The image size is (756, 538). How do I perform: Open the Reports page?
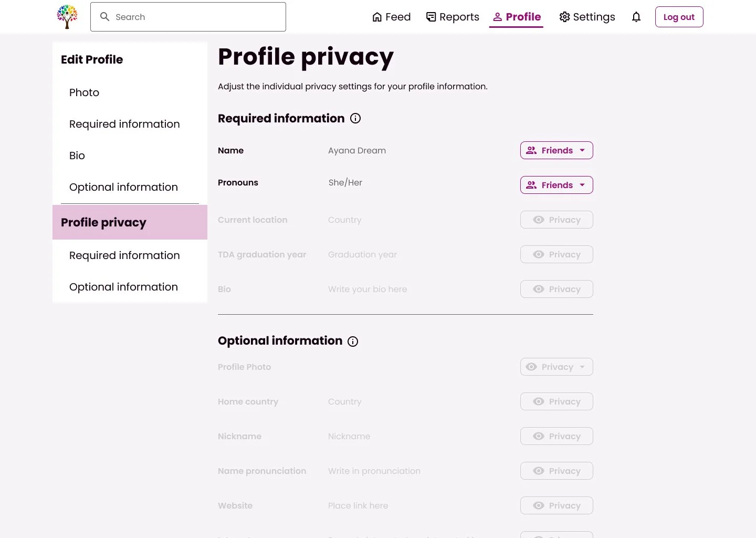pyautogui.click(x=453, y=17)
